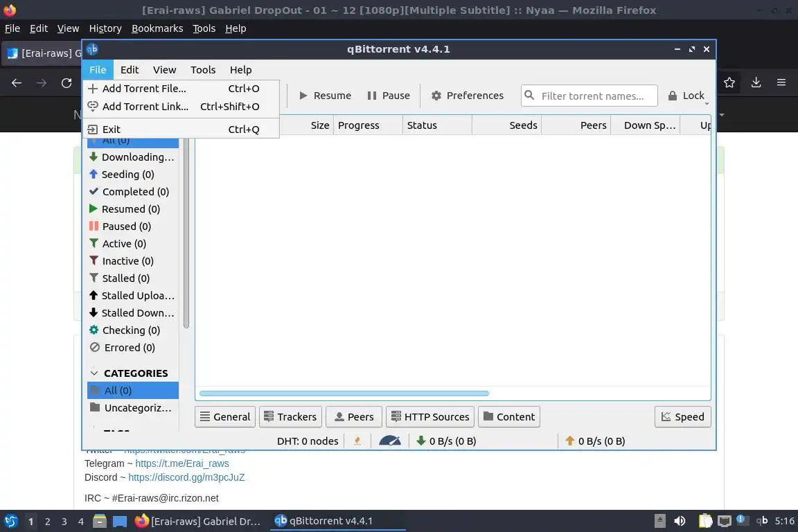Reload the Firefox page
This screenshot has height=532, width=798.
(66, 83)
